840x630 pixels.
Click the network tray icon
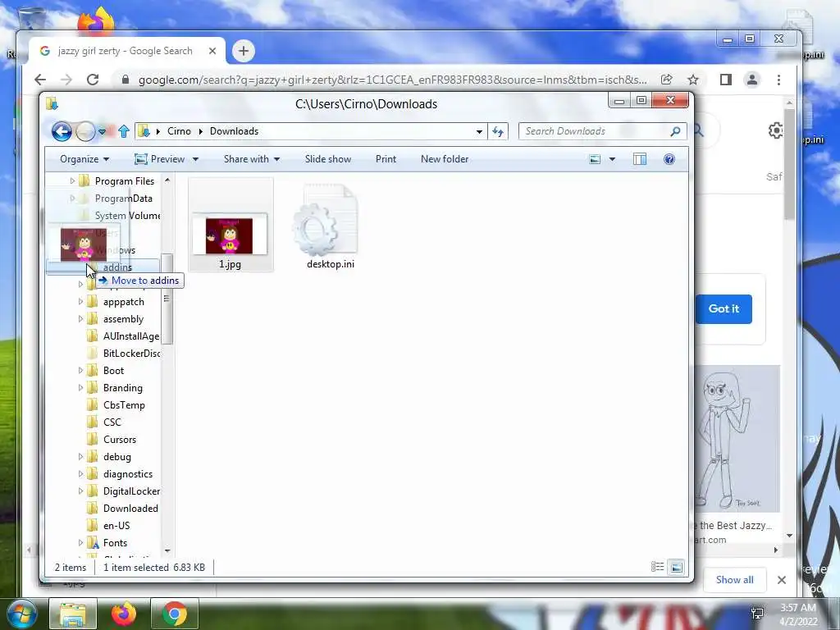coord(757,614)
